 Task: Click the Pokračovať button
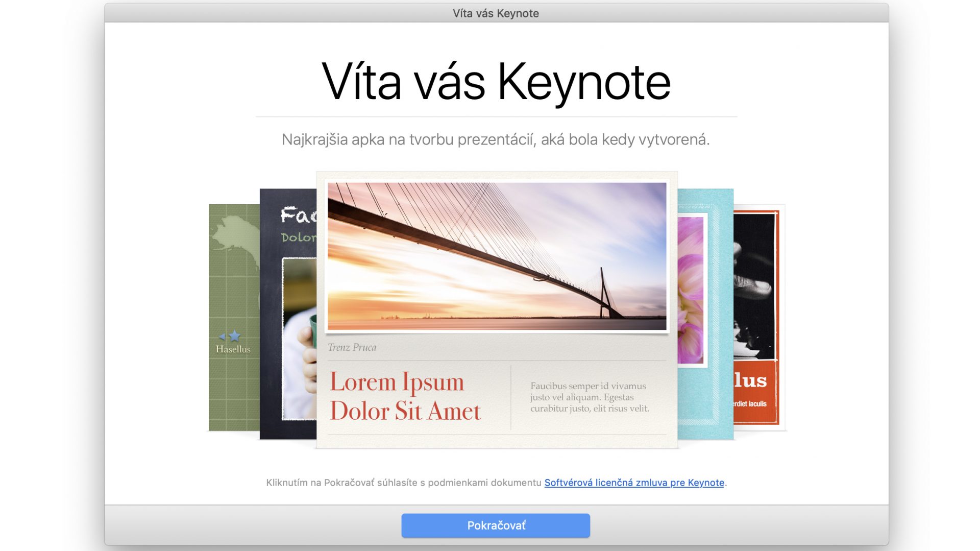[496, 525]
